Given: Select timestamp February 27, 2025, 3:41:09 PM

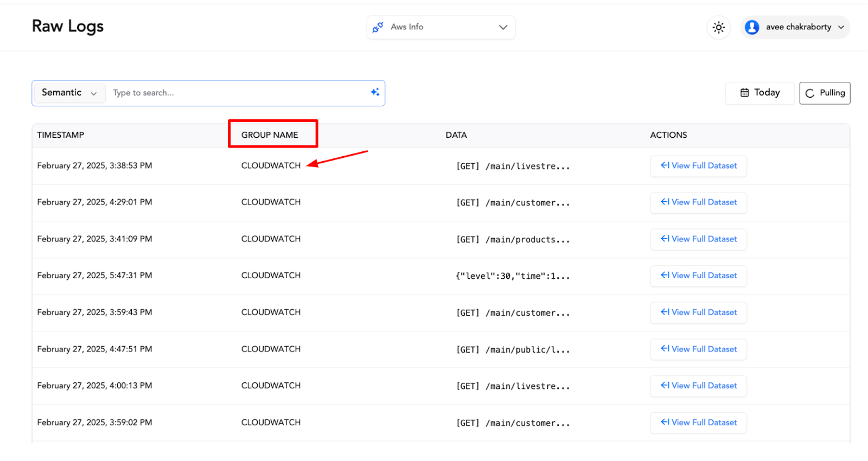Looking at the screenshot, I should (x=94, y=239).
